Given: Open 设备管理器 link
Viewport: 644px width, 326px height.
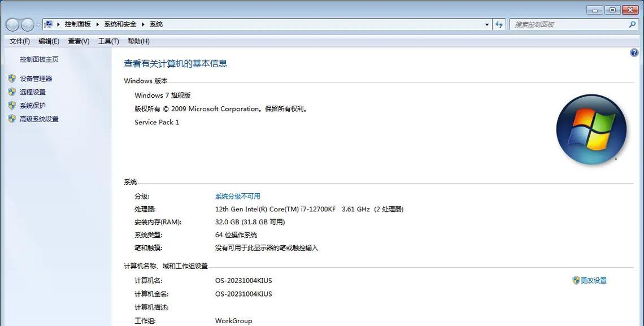Looking at the screenshot, I should tap(36, 79).
